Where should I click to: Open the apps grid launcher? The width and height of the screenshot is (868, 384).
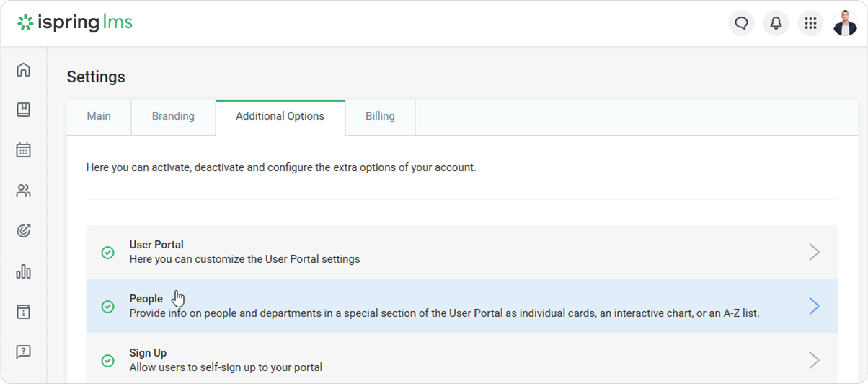click(810, 23)
